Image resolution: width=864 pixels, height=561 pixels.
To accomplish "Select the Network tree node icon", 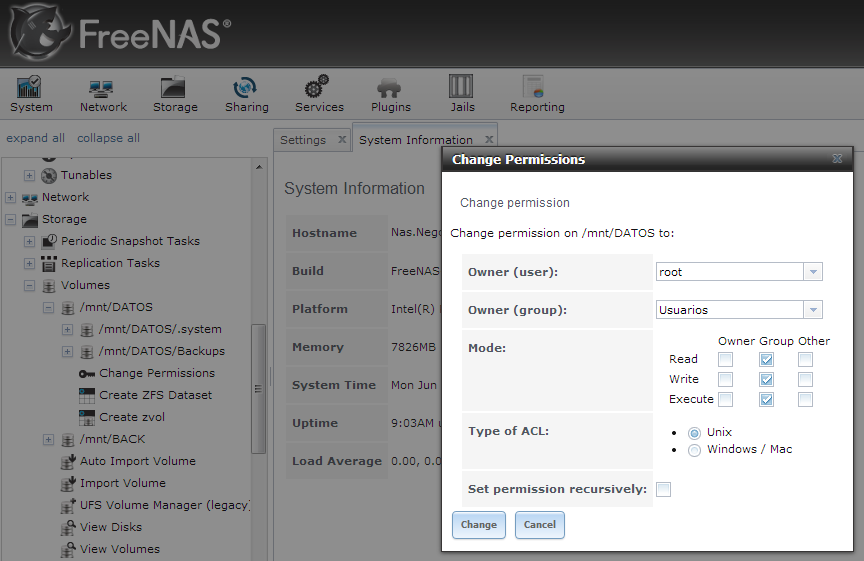I will pyautogui.click(x=30, y=198).
